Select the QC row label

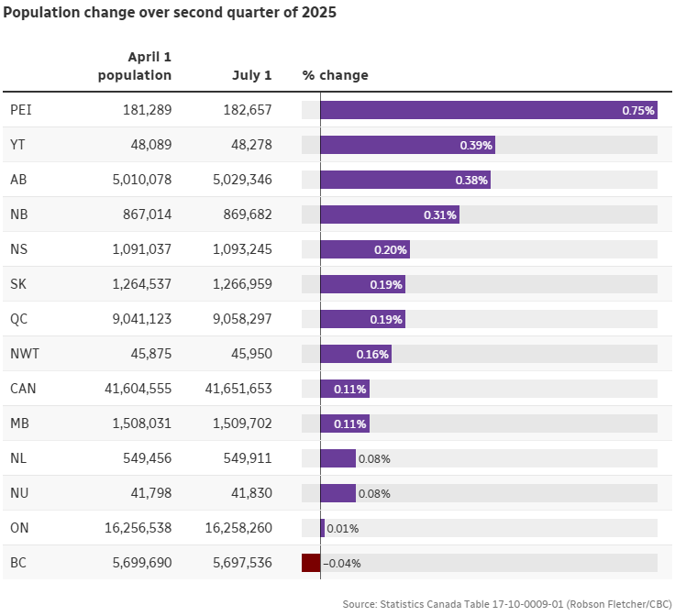tap(18, 319)
